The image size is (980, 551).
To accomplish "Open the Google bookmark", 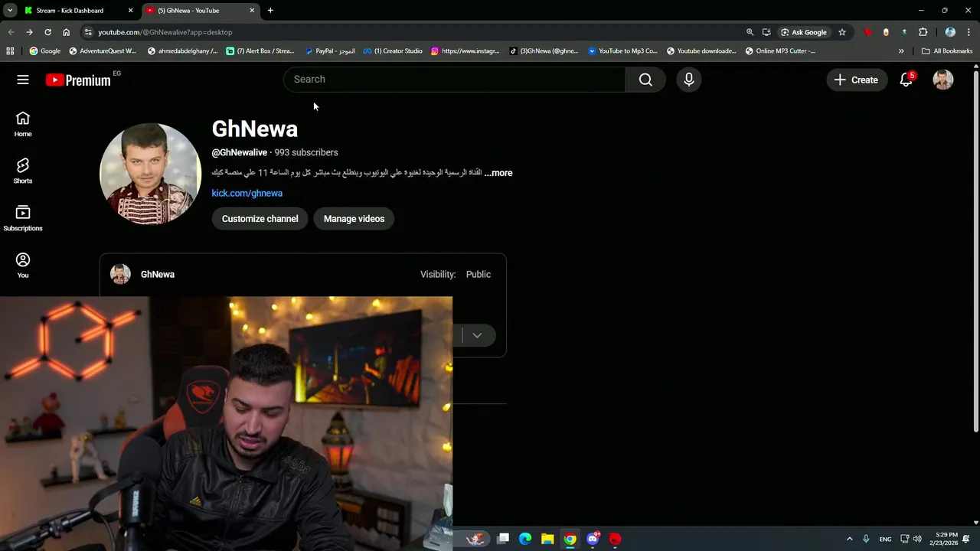I will pos(45,51).
